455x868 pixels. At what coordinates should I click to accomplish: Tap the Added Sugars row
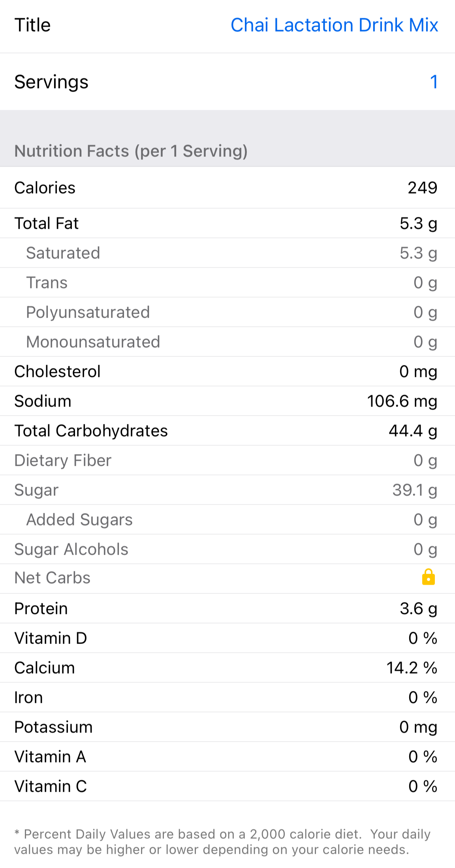tap(227, 520)
